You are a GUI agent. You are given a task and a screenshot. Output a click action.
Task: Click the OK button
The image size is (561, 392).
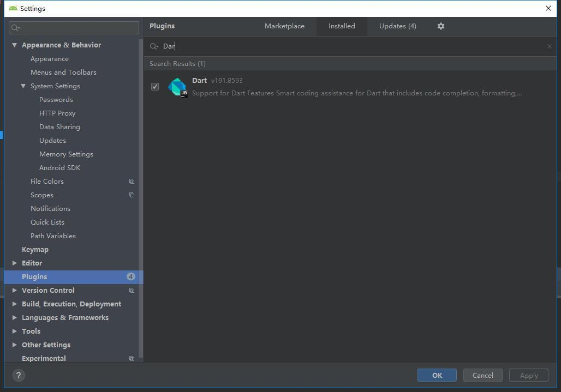[x=437, y=375]
